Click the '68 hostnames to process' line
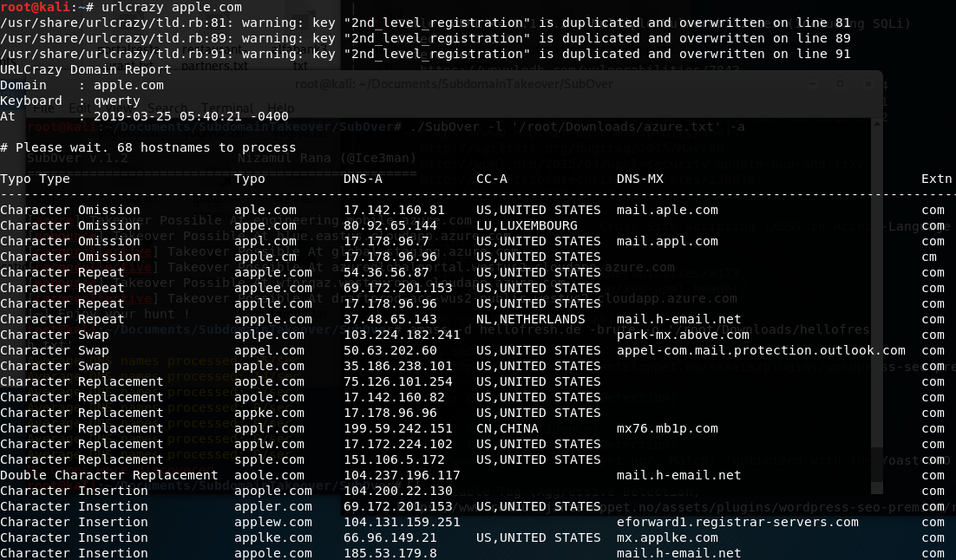956x560 pixels. tap(148, 147)
